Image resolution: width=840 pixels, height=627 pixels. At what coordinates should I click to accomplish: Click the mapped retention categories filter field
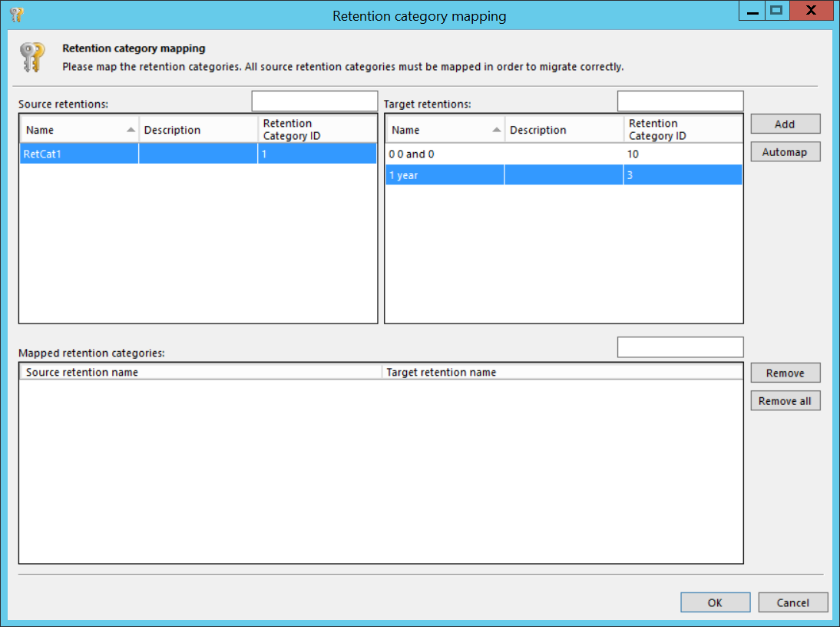coord(680,347)
